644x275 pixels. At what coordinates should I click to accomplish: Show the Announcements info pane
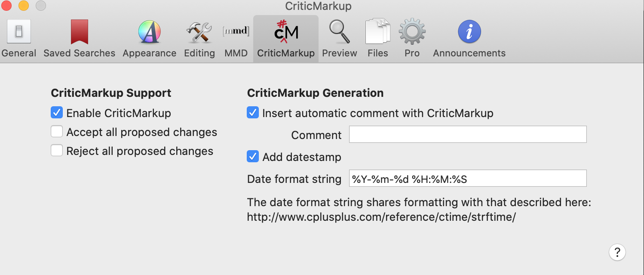[469, 39]
